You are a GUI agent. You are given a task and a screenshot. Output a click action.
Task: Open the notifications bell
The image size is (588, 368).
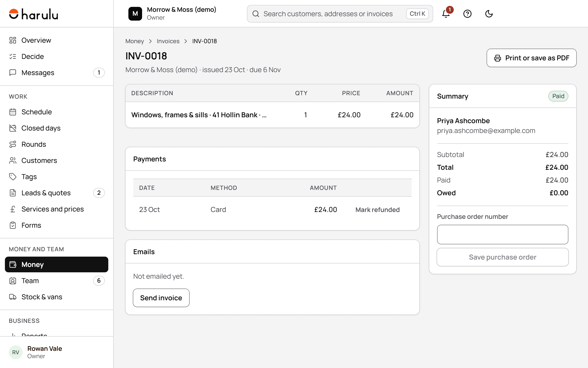click(x=446, y=14)
